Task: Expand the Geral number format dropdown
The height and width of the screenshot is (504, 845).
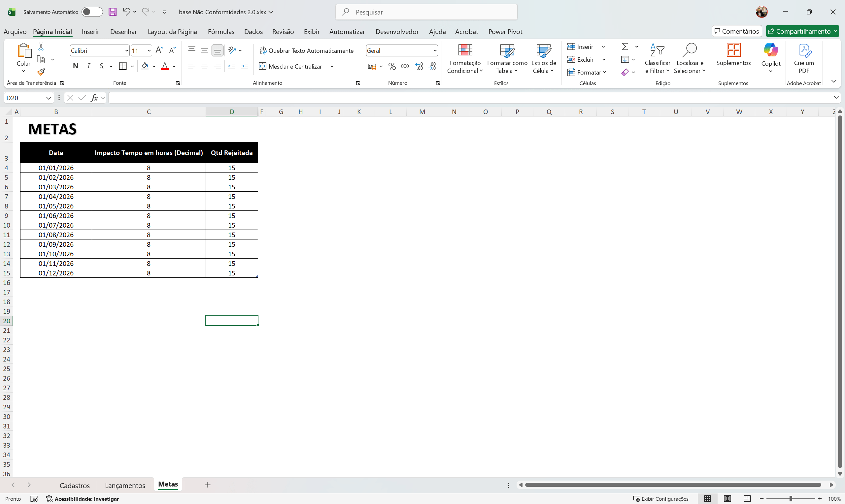Action: click(x=435, y=50)
